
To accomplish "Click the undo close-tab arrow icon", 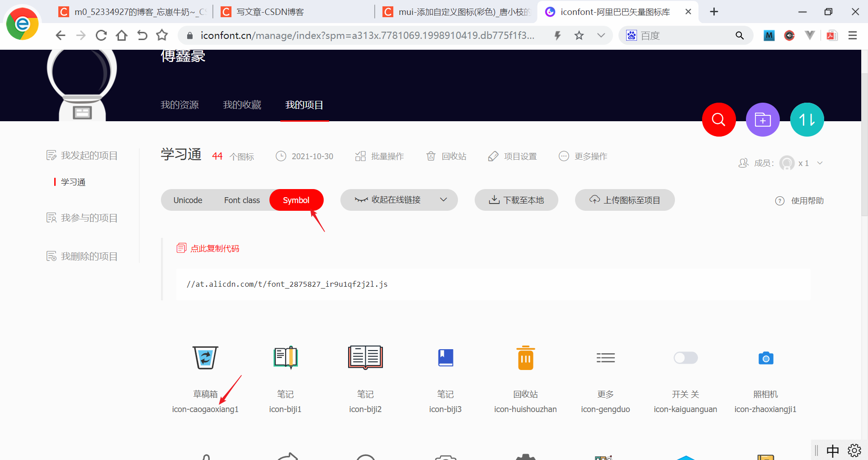I will pyautogui.click(x=142, y=35).
